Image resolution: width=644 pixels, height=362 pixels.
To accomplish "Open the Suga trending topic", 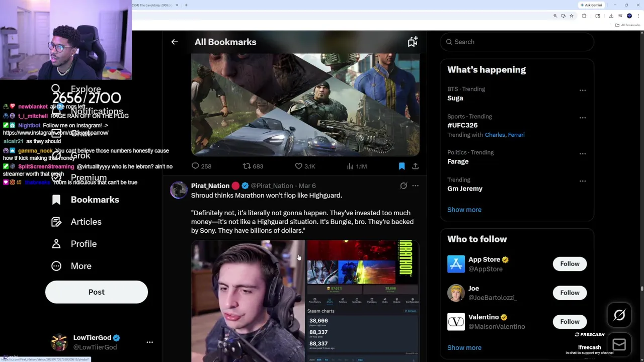I will [x=455, y=98].
